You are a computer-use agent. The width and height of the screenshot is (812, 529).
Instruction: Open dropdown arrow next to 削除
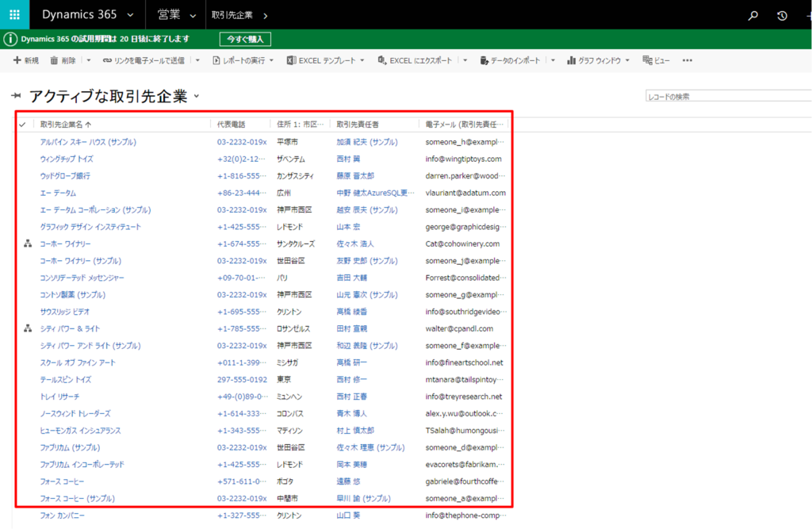pyautogui.click(x=89, y=60)
